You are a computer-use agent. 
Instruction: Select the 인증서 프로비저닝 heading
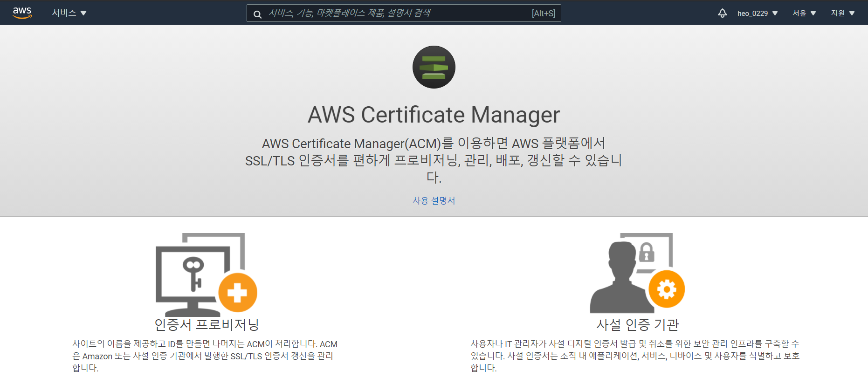click(x=207, y=324)
